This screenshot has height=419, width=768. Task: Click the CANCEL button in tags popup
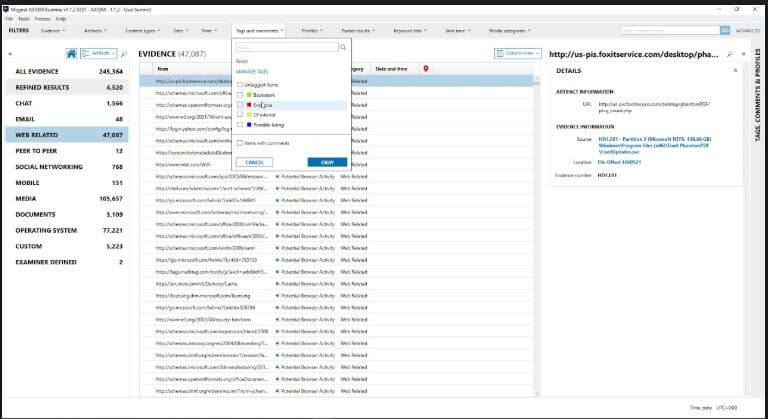pyautogui.click(x=254, y=162)
